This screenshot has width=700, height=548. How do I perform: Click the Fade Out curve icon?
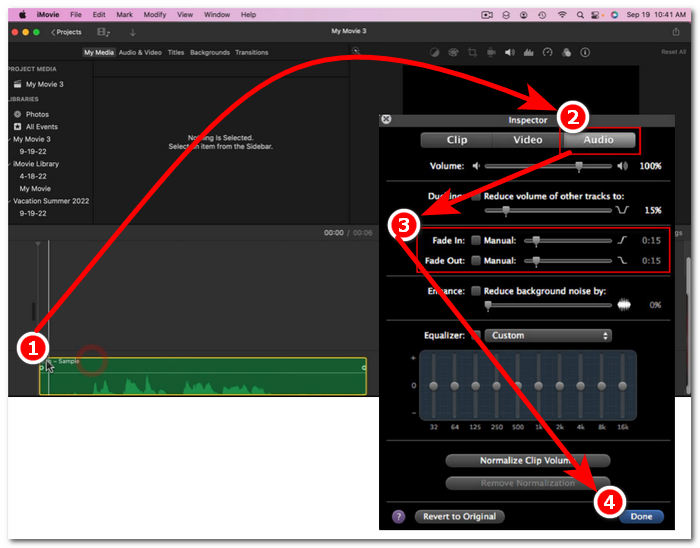(x=622, y=261)
